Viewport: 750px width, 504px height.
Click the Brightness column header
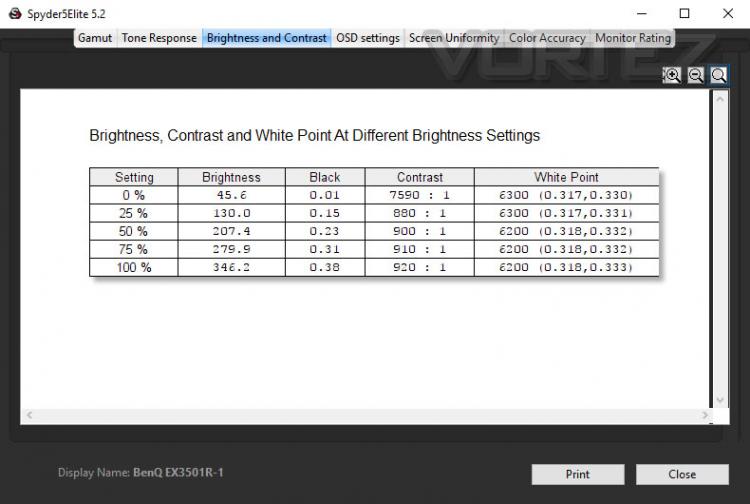pos(232,177)
